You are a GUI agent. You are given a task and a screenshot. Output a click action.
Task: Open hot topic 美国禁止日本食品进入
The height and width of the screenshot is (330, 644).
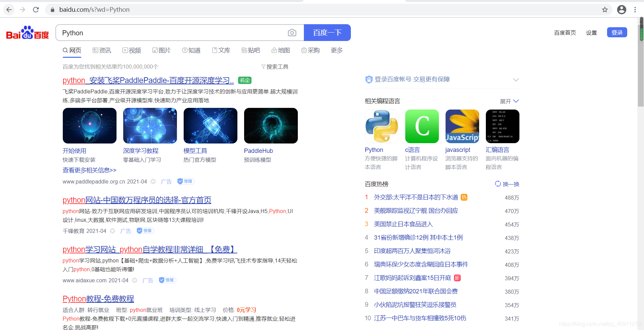coord(403,224)
